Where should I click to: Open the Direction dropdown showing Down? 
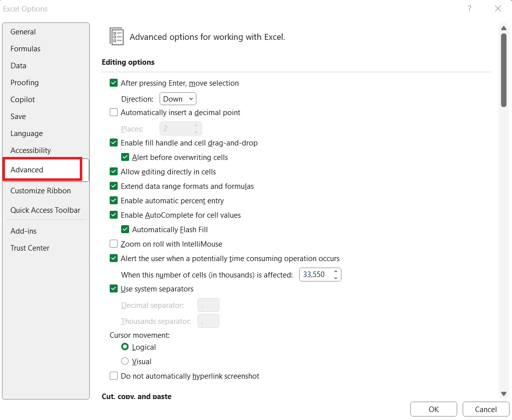tap(178, 99)
